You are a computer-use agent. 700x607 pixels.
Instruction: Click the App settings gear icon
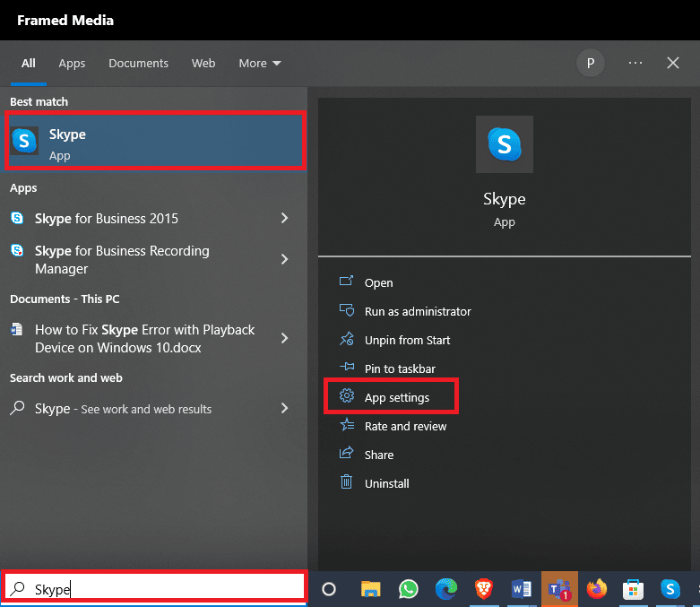[x=347, y=395]
